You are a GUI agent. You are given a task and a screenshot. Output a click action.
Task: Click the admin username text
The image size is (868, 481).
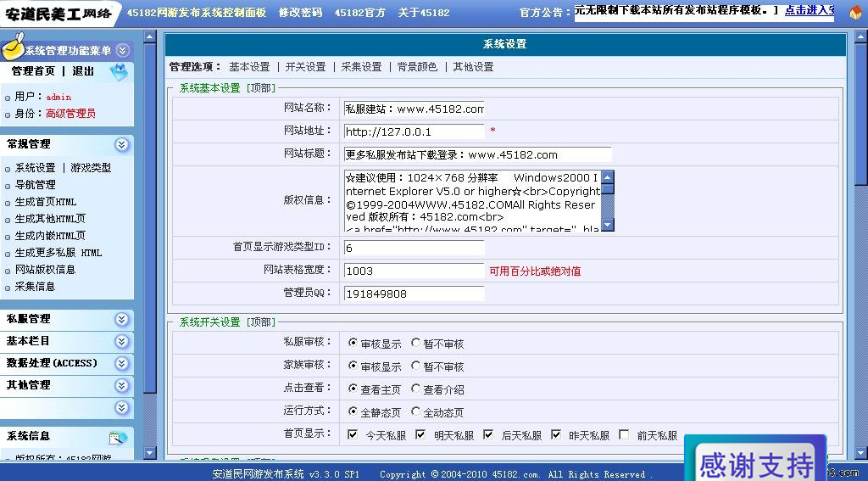[58, 97]
